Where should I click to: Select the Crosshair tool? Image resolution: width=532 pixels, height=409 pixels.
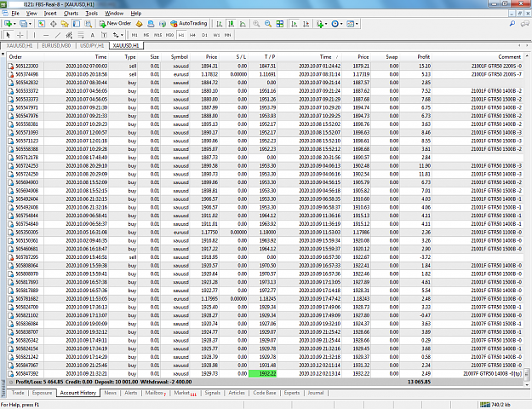pyautogui.click(x=20, y=35)
